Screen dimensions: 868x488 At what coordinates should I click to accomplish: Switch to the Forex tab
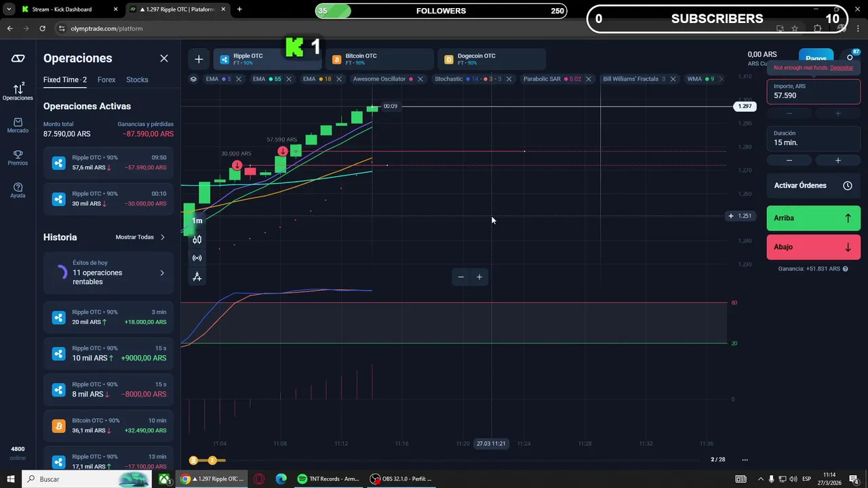click(x=106, y=79)
